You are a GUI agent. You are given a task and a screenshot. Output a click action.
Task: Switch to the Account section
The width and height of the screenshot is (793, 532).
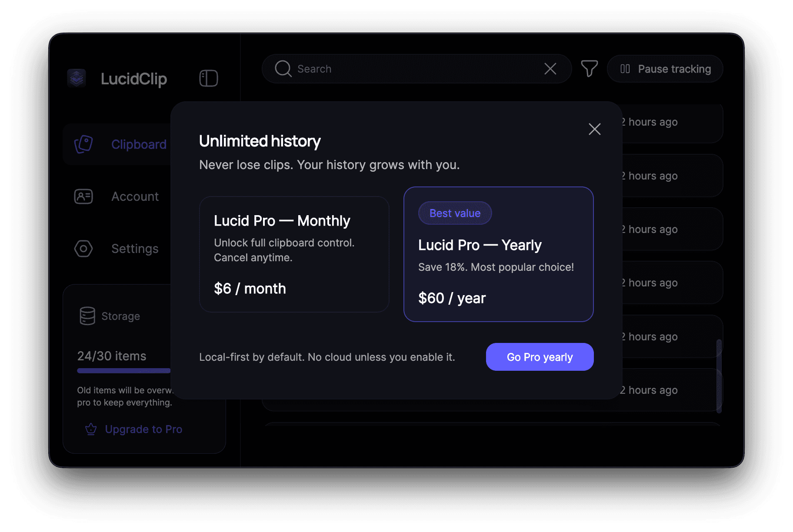pos(135,196)
